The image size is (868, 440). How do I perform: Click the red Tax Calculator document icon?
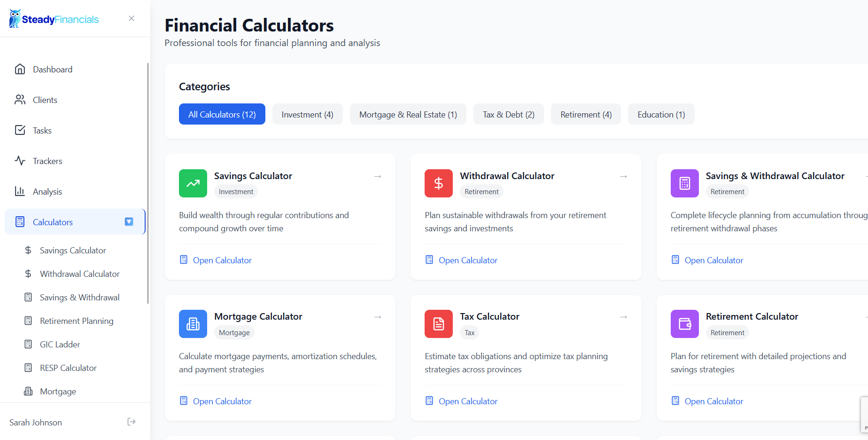[438, 324]
